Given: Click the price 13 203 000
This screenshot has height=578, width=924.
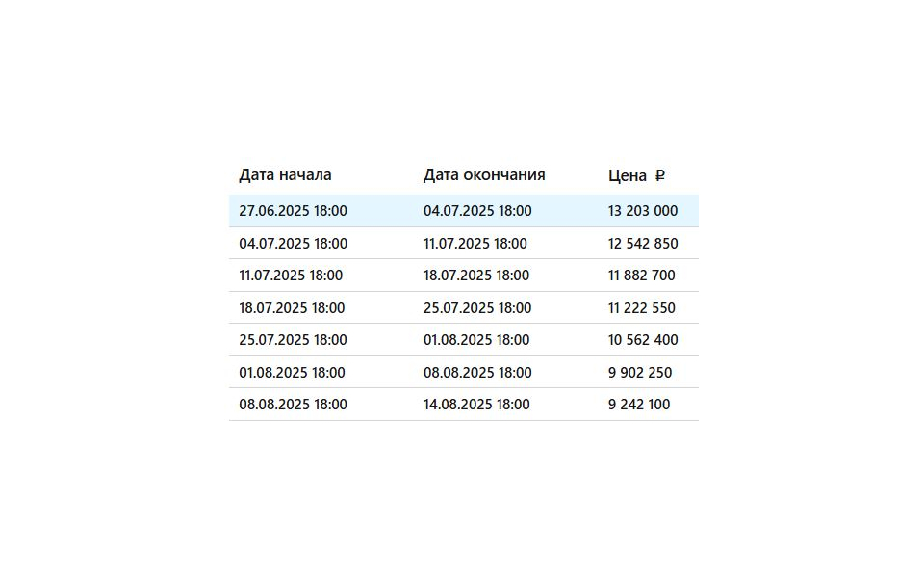Looking at the screenshot, I should (x=643, y=211).
